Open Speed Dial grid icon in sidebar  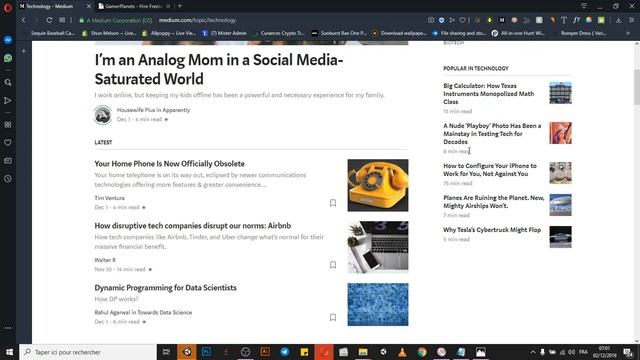tap(8, 124)
